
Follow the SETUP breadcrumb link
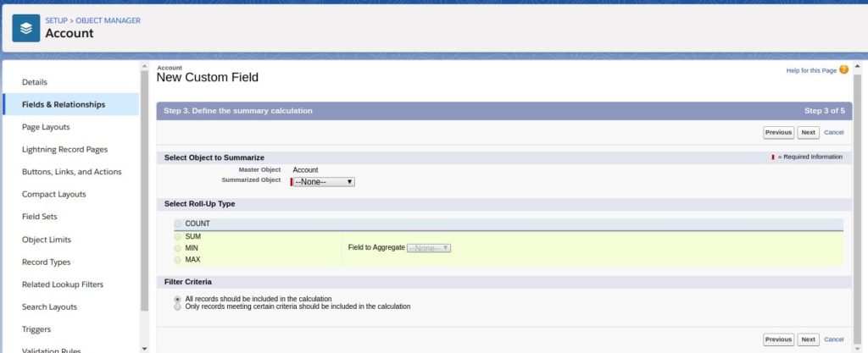57,20
